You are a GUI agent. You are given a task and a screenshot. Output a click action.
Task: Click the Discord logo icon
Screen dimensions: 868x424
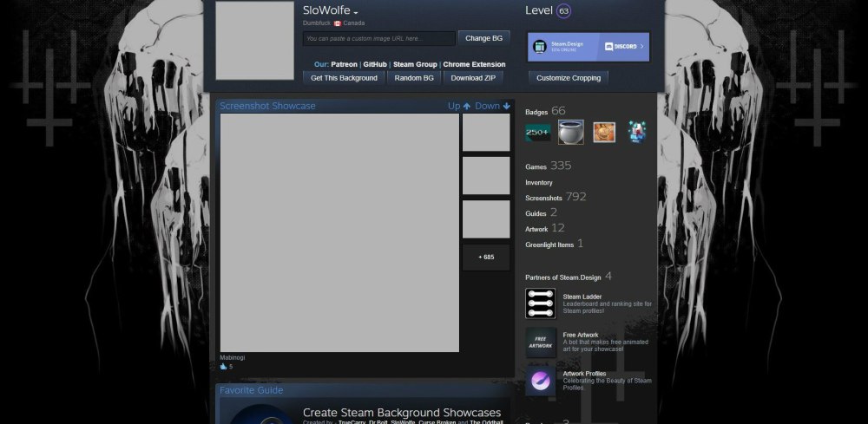click(x=609, y=47)
